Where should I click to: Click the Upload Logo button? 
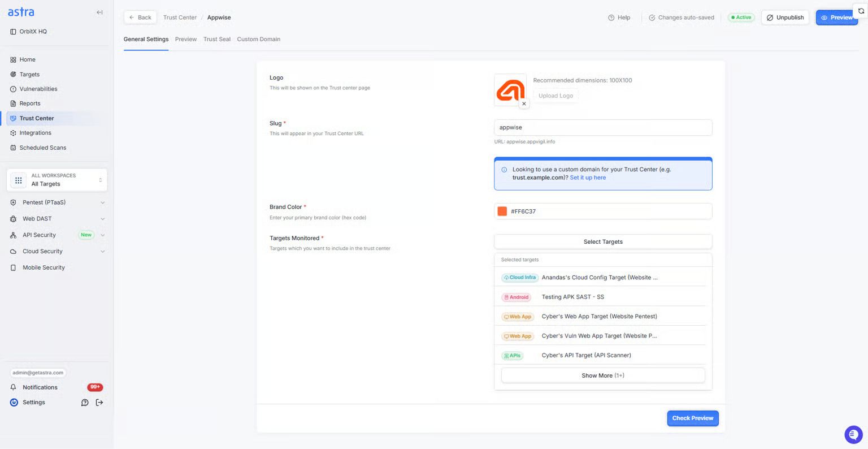point(555,96)
